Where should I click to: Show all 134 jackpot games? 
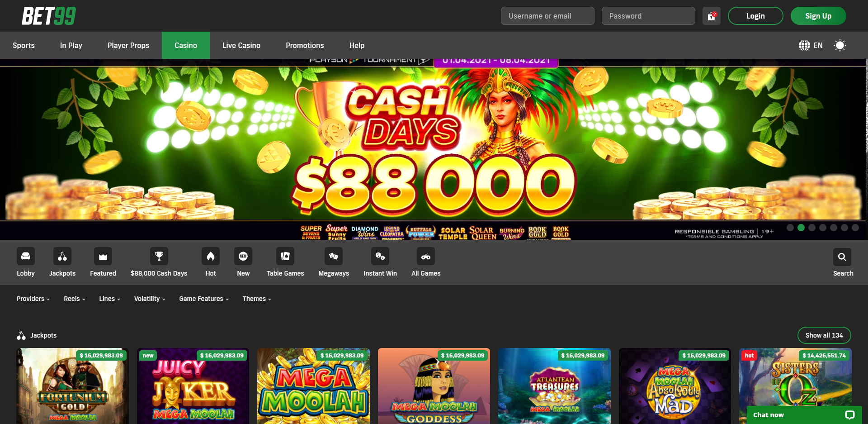824,335
